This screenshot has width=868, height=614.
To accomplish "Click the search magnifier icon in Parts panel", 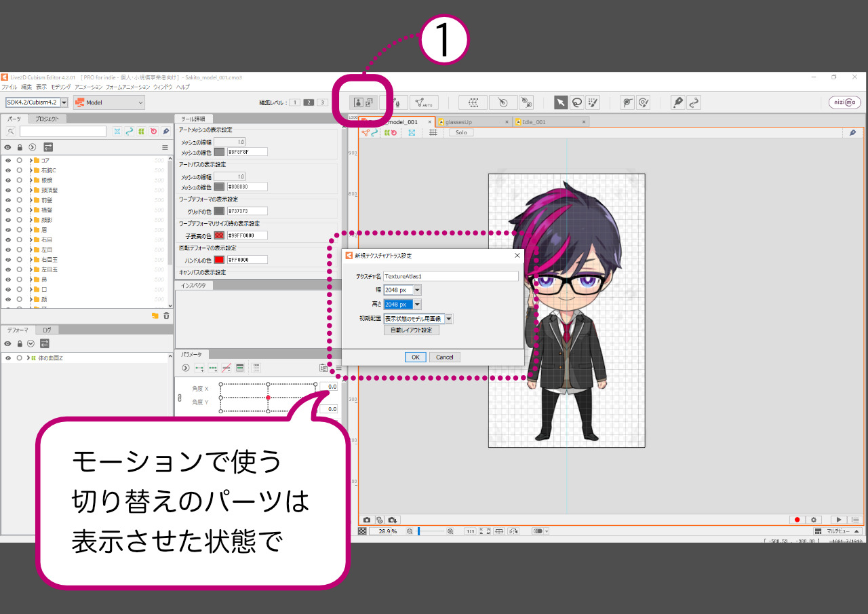I will coord(11,131).
